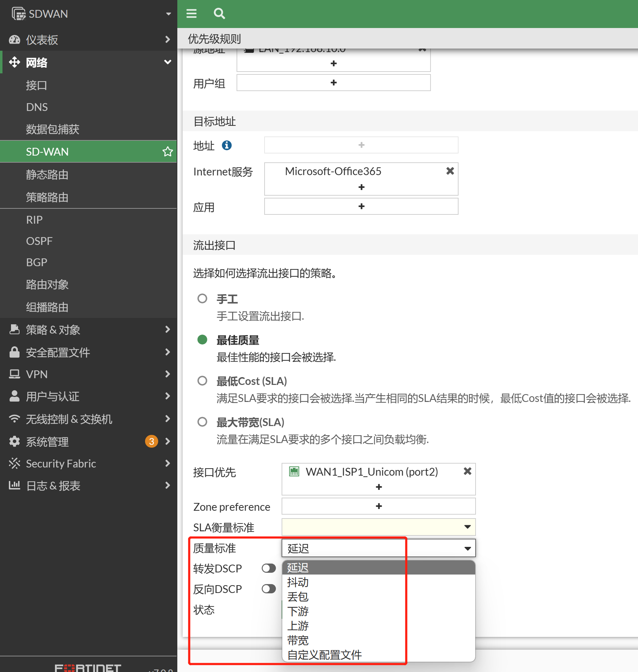The width and height of the screenshot is (638, 672).
Task: Click the orange notification badge 3
Action: (x=151, y=441)
